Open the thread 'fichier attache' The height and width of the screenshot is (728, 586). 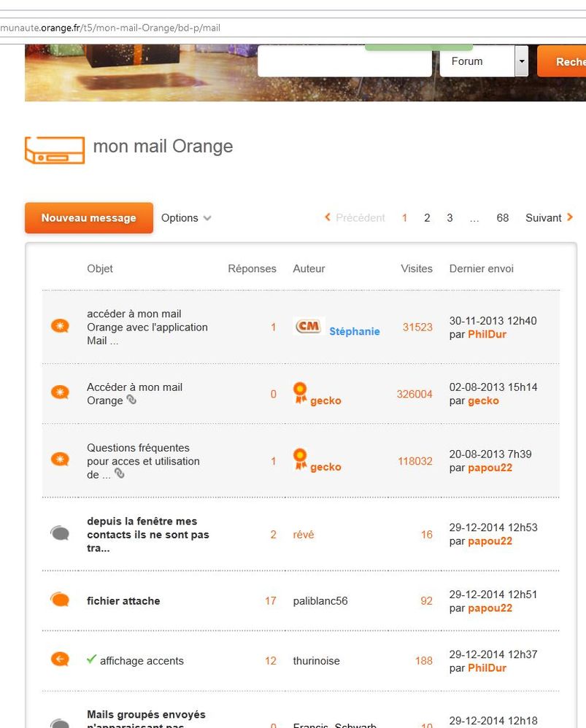click(123, 600)
